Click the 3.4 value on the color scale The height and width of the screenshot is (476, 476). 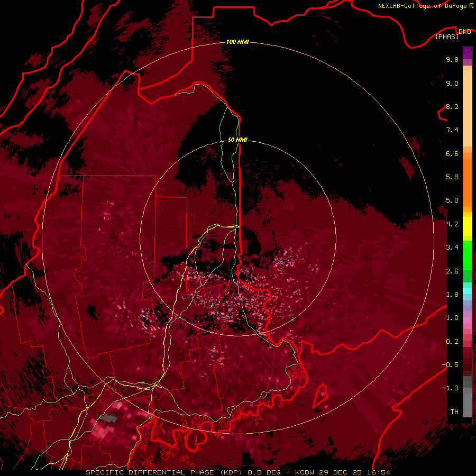(452, 248)
